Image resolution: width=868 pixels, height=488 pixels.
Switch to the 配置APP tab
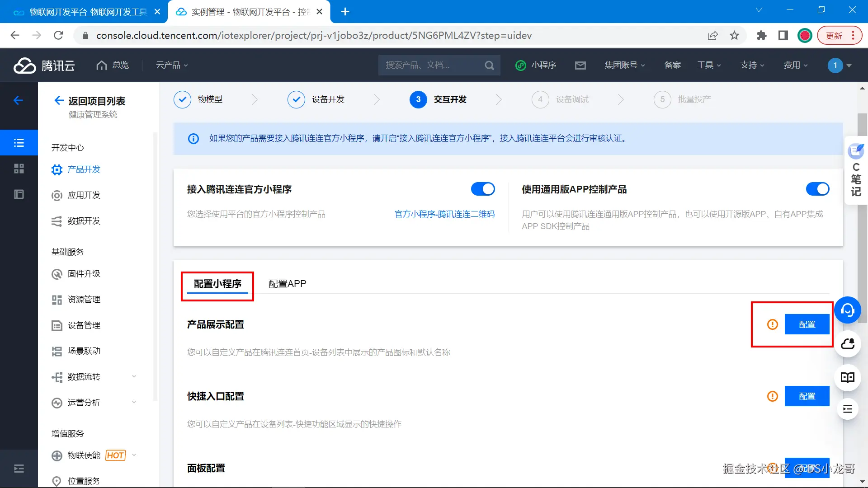[x=287, y=284]
